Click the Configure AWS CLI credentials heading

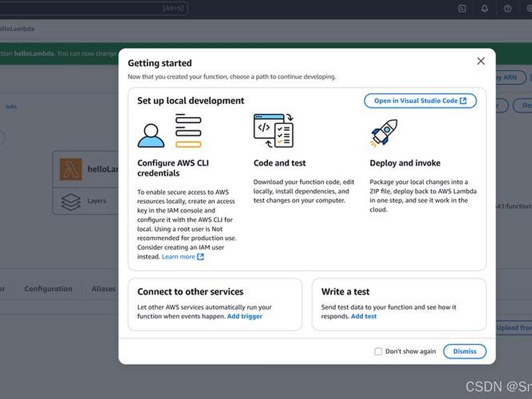click(x=173, y=168)
